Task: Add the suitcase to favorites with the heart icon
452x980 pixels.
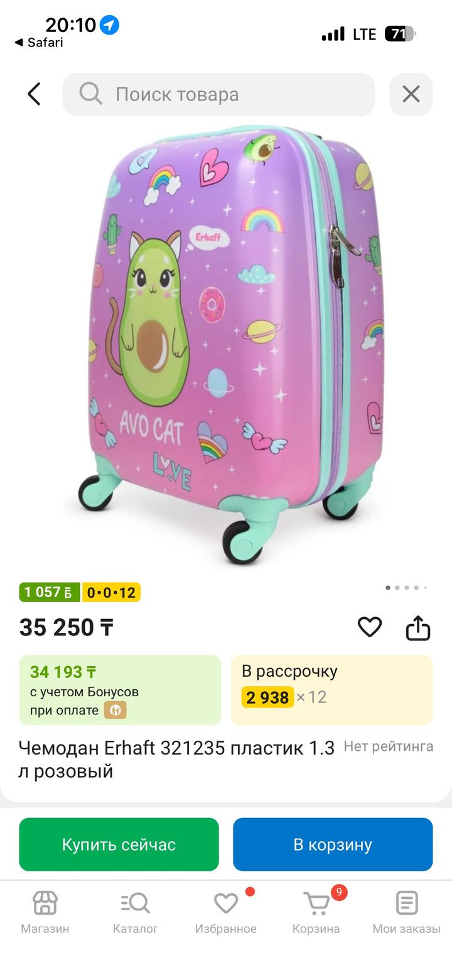Action: 370,627
